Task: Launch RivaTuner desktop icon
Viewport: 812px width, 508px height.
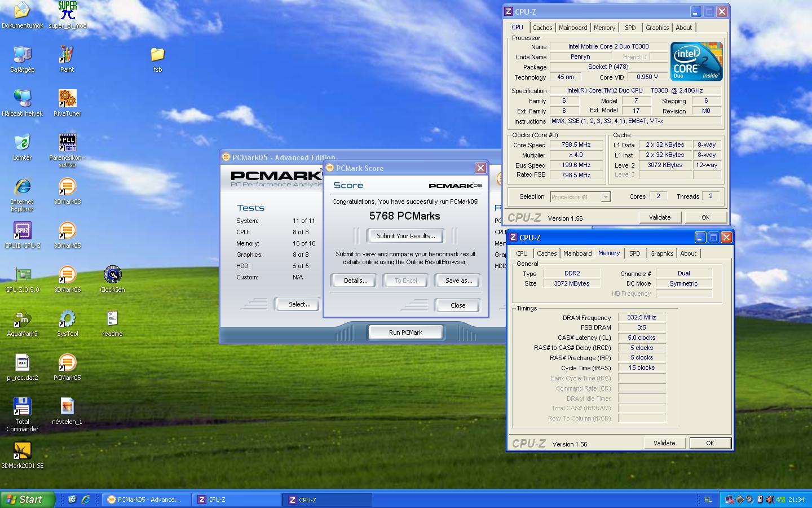Action: click(x=67, y=103)
